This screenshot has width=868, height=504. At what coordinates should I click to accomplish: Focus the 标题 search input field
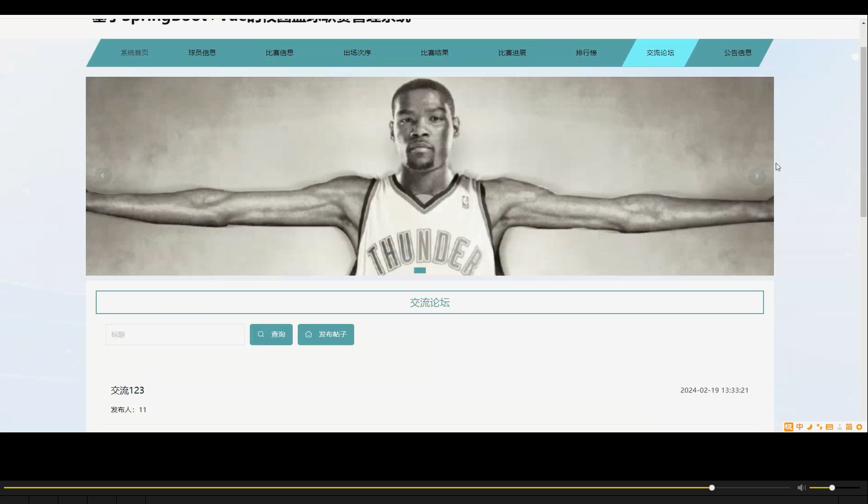tap(175, 334)
